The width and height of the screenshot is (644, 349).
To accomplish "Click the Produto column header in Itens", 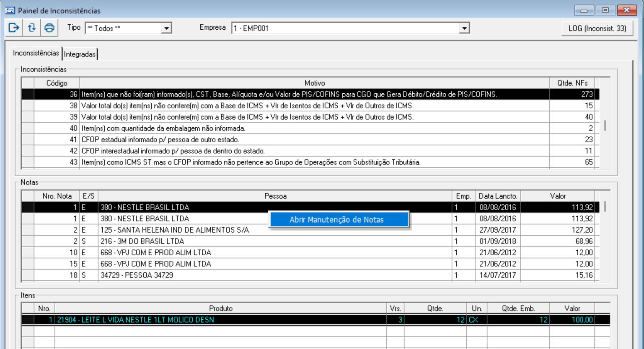I will coord(221,308).
